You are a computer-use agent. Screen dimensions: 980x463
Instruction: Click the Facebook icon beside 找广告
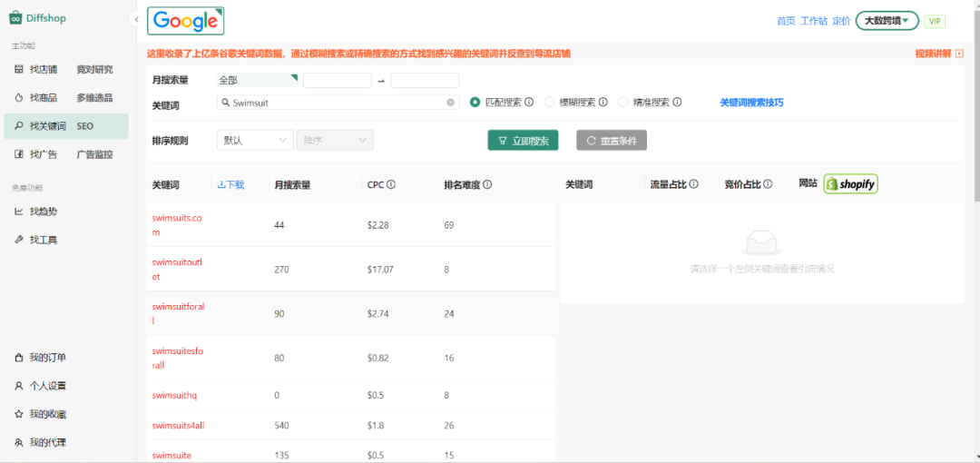(19, 154)
